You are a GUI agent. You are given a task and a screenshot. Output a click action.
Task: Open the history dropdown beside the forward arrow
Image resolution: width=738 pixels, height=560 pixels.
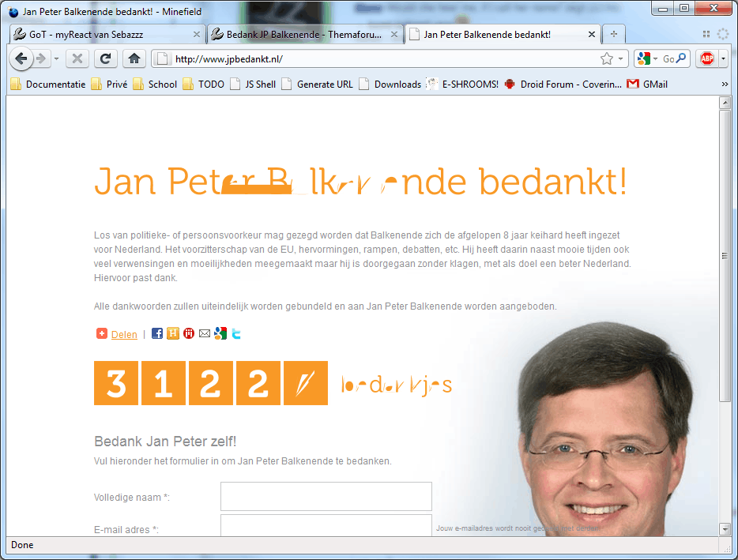coord(56,58)
